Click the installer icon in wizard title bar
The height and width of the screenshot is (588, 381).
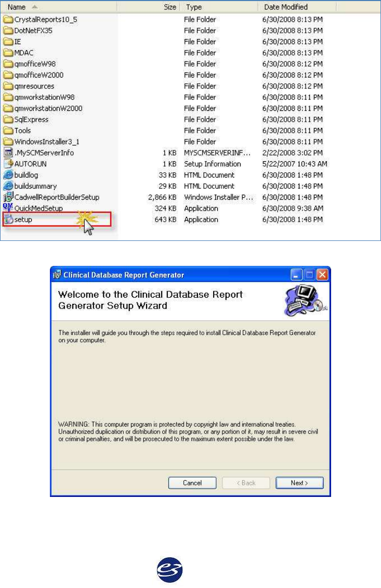coord(57,275)
